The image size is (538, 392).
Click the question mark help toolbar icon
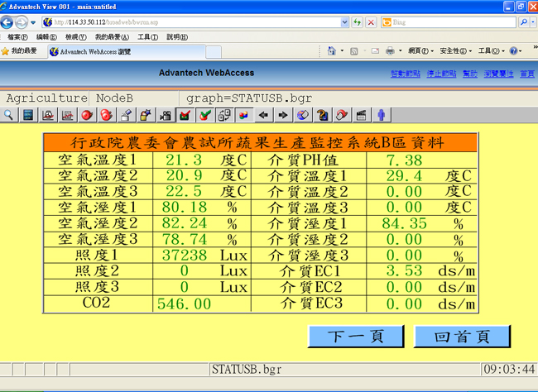click(323, 115)
